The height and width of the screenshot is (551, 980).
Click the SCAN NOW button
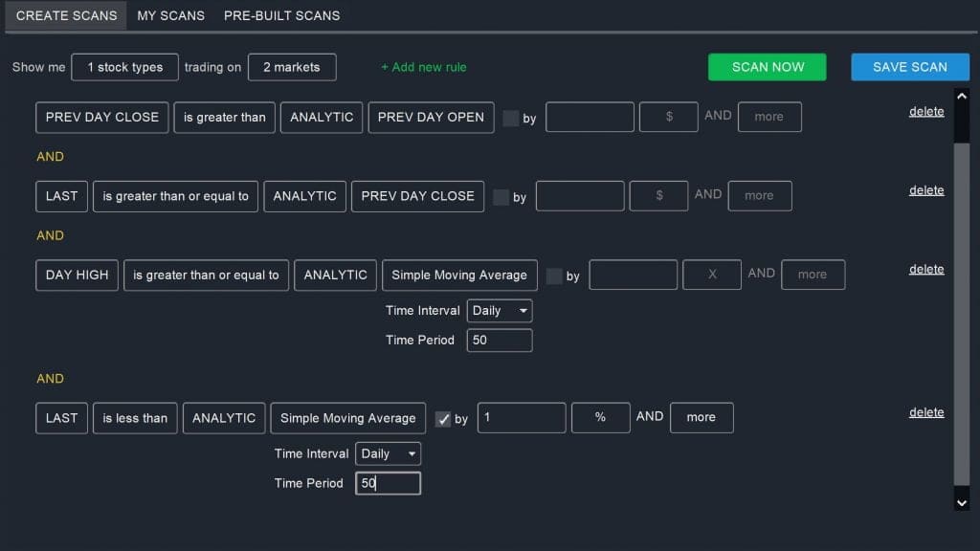coord(767,67)
